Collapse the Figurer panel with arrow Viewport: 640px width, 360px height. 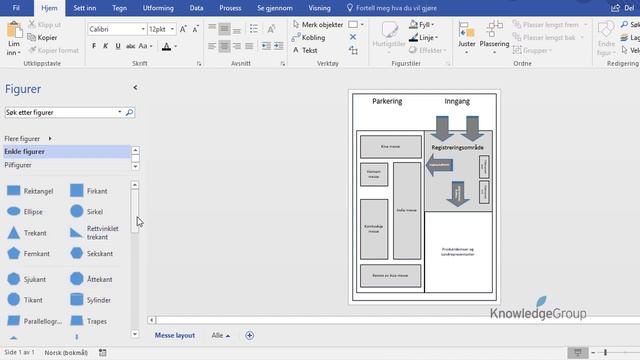135,87
